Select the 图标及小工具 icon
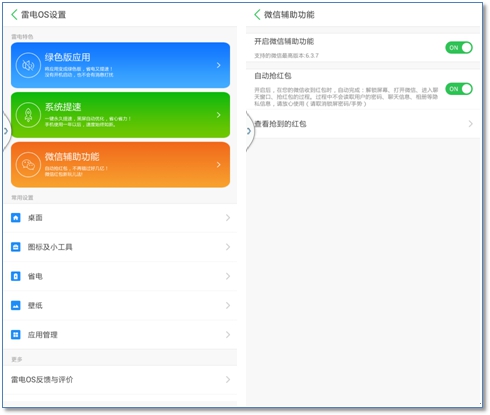 pos(16,247)
